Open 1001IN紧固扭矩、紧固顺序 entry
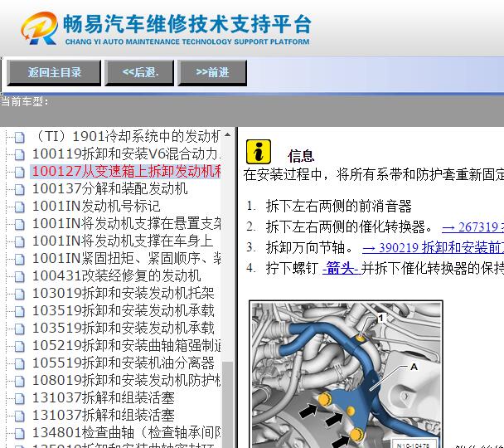The width and height of the screenshot is (504, 448). click(x=127, y=258)
